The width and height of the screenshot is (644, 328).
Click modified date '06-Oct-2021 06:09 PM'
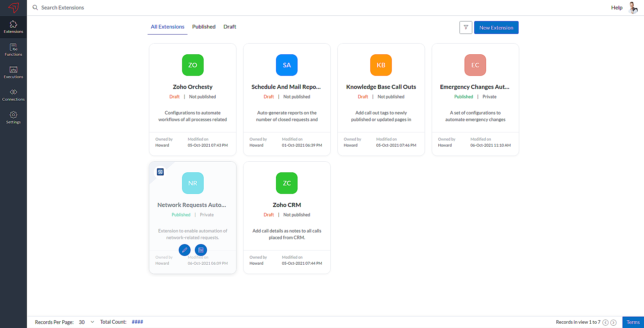208,264
